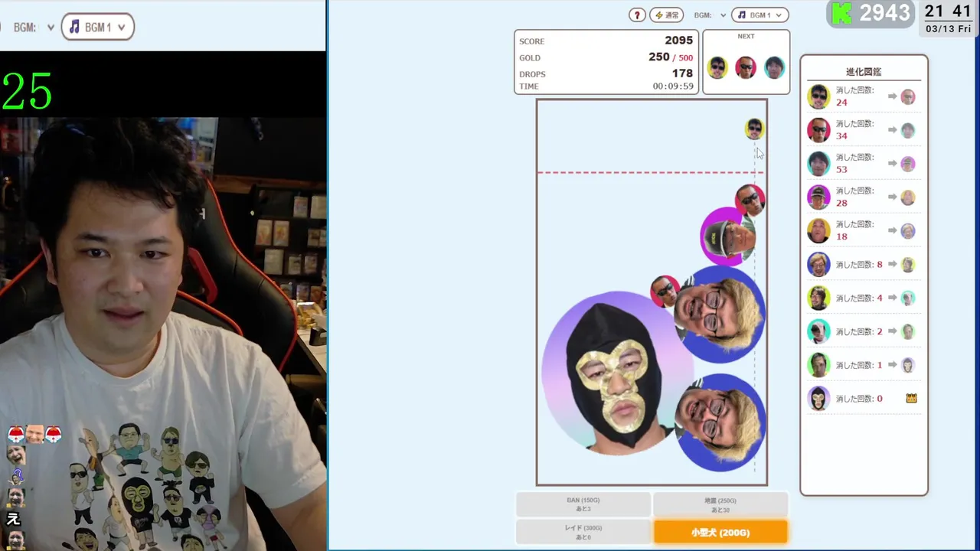The image size is (980, 551).
Task: Click red-background face in NEXT queue
Action: click(x=746, y=67)
